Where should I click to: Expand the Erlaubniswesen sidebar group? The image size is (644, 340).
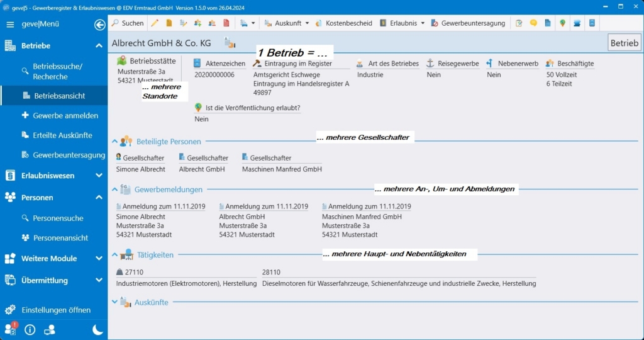pyautogui.click(x=99, y=176)
